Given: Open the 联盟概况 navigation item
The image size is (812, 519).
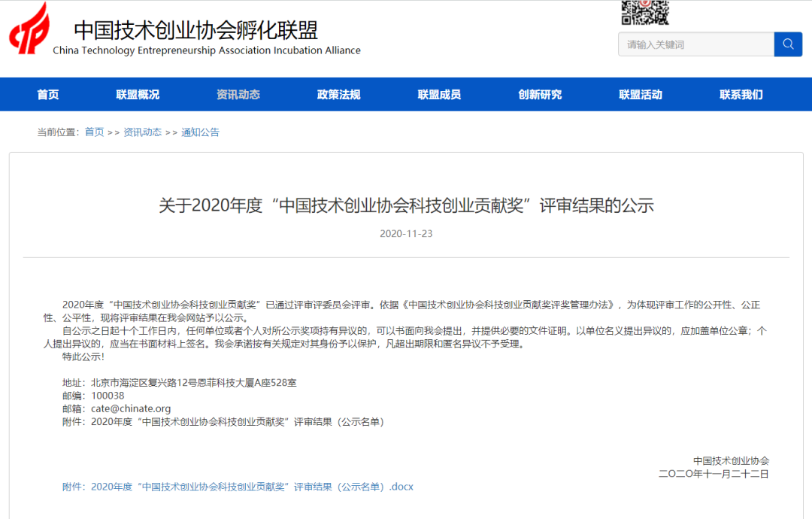Looking at the screenshot, I should (x=138, y=95).
